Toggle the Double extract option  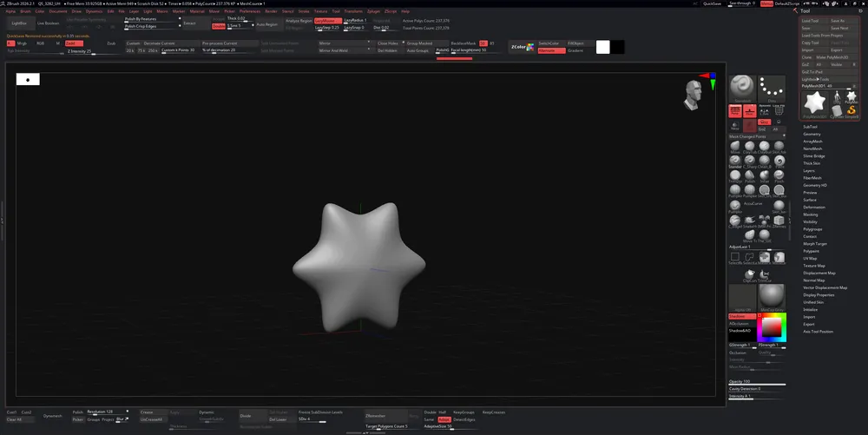[219, 26]
